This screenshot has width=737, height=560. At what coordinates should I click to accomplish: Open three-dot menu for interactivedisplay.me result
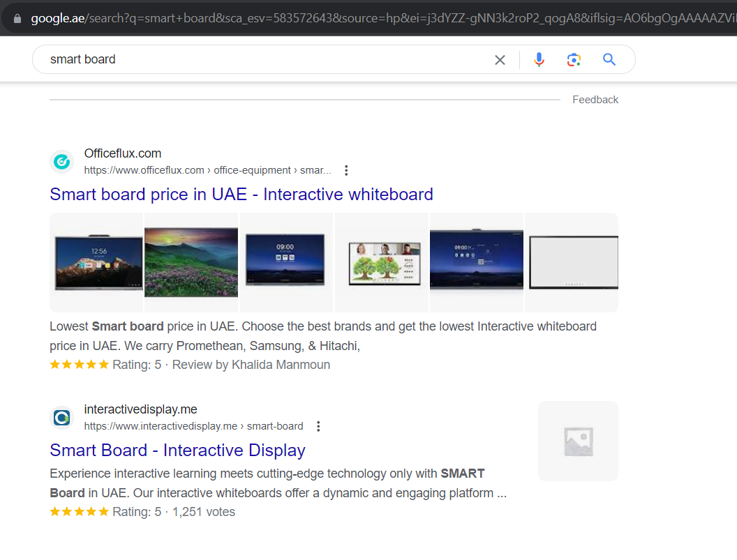(318, 426)
